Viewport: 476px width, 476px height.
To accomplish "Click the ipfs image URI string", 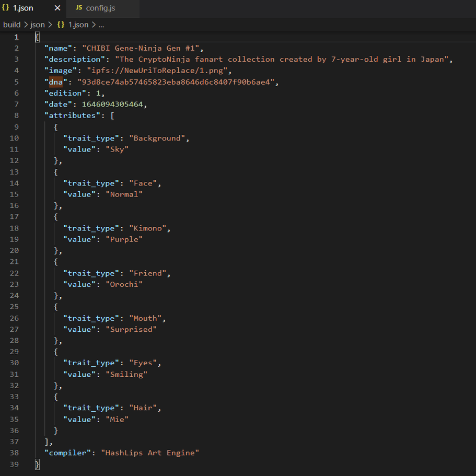I will (157, 71).
